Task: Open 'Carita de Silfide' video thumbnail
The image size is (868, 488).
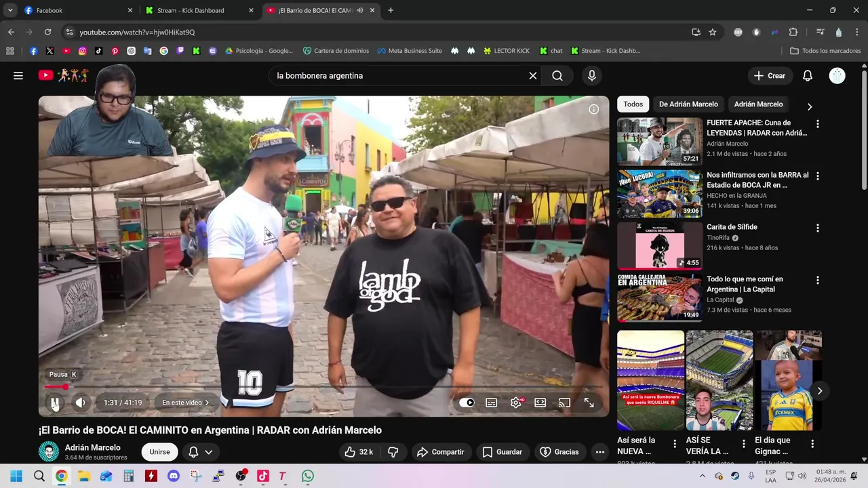Action: (659, 245)
